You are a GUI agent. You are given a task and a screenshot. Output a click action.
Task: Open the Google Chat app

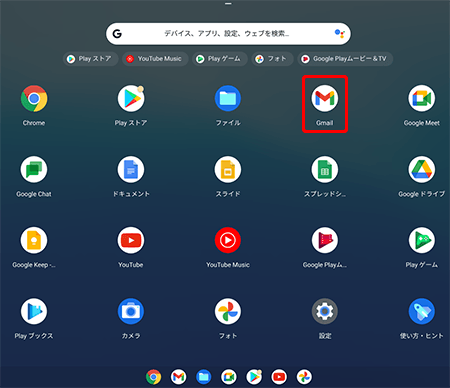[34, 169]
